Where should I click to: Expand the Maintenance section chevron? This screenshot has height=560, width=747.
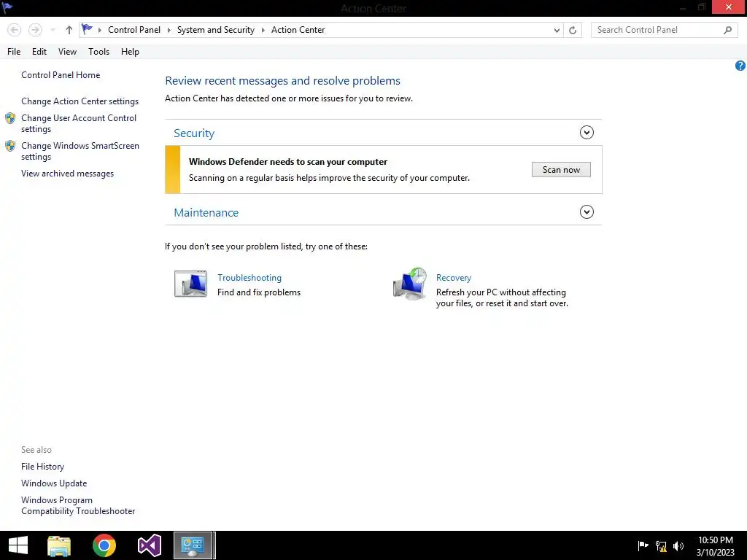(587, 212)
